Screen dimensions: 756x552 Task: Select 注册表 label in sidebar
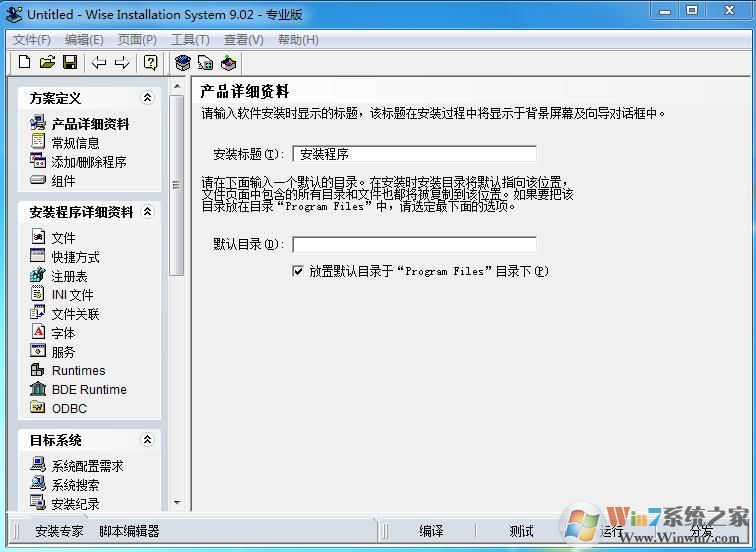69,276
